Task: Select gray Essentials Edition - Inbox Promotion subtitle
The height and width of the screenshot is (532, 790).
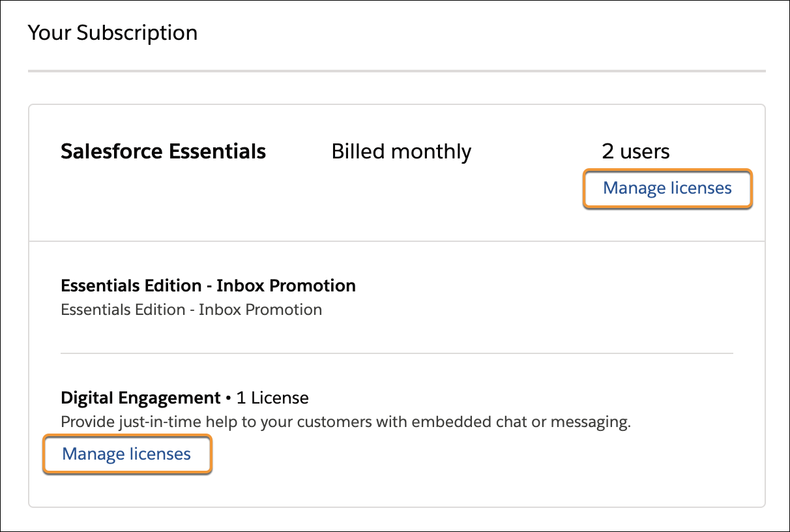Action: [x=191, y=310]
